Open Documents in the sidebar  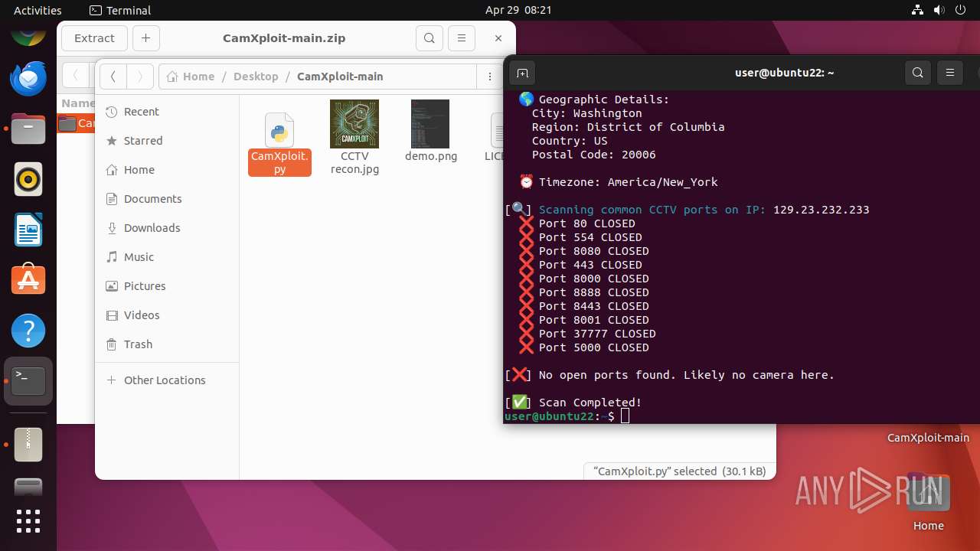point(167,199)
